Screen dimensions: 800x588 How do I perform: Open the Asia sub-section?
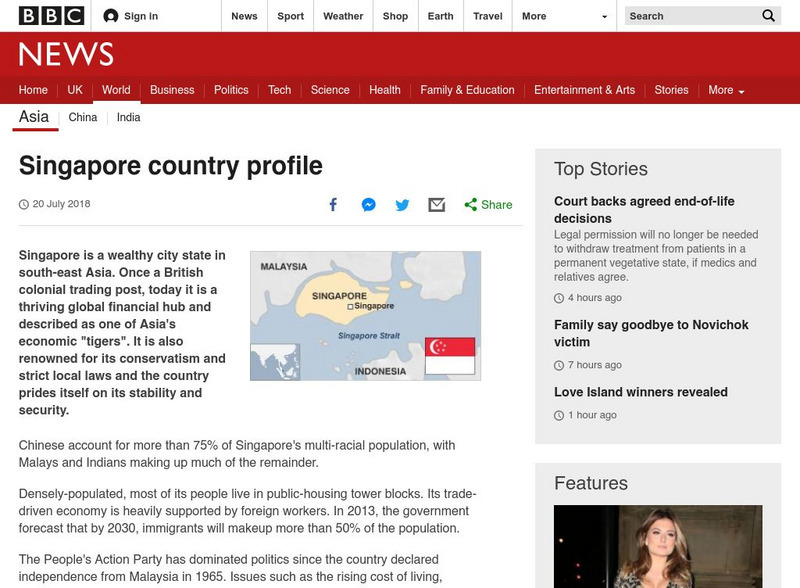click(x=34, y=117)
